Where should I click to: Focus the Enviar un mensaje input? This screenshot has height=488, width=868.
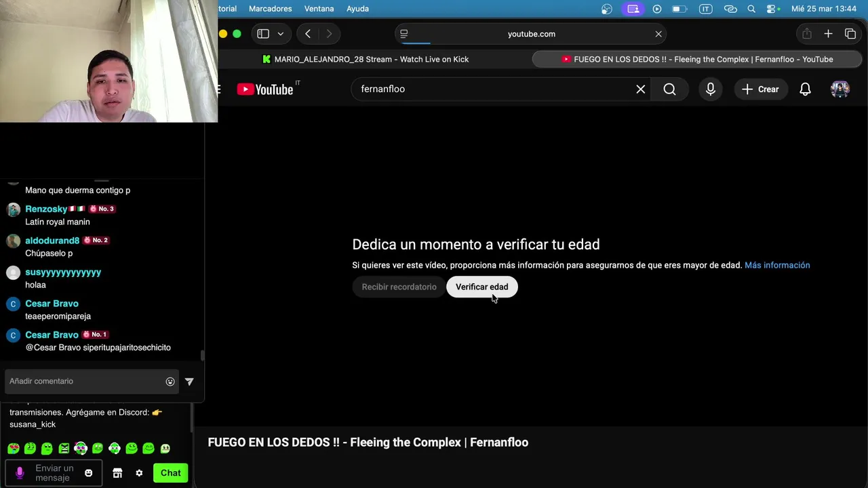(54, 473)
